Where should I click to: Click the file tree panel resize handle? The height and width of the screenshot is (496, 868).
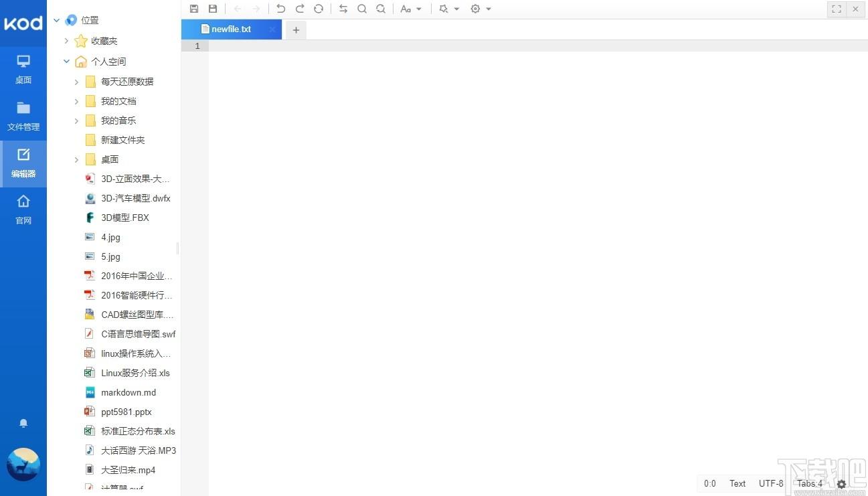178,248
